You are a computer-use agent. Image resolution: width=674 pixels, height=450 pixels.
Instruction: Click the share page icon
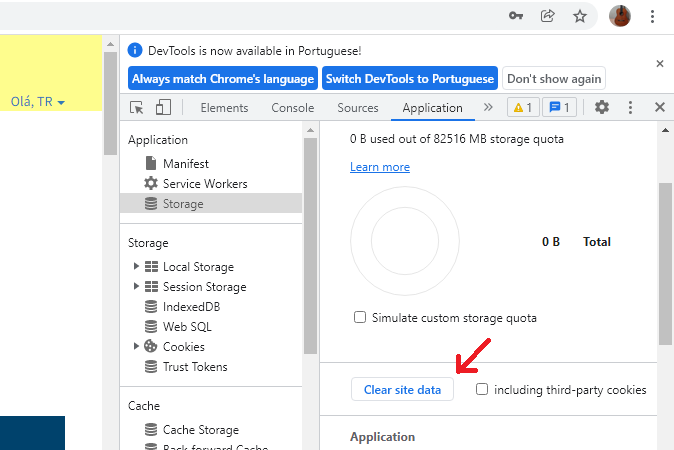point(547,16)
